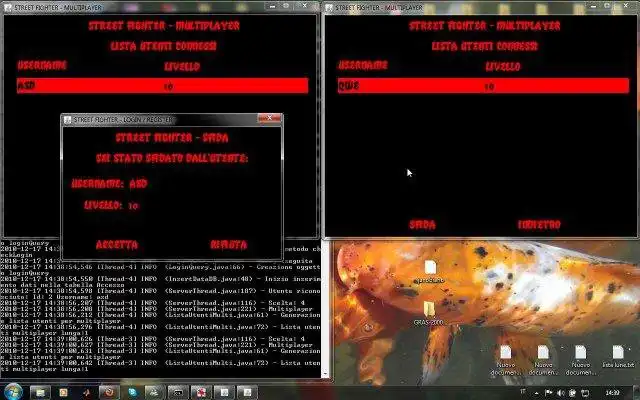Screen dimensions: 640x400
Task: Click the right window's Lista Utenti Connessi heading
Action: [x=484, y=46]
